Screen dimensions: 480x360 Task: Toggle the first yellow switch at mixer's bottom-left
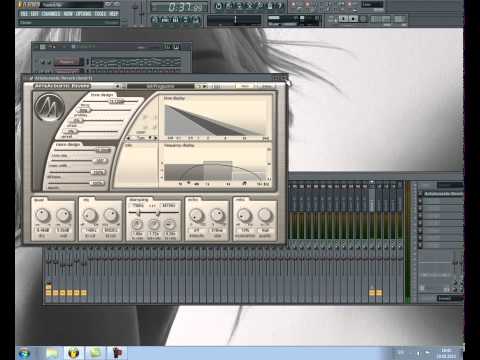point(48,293)
